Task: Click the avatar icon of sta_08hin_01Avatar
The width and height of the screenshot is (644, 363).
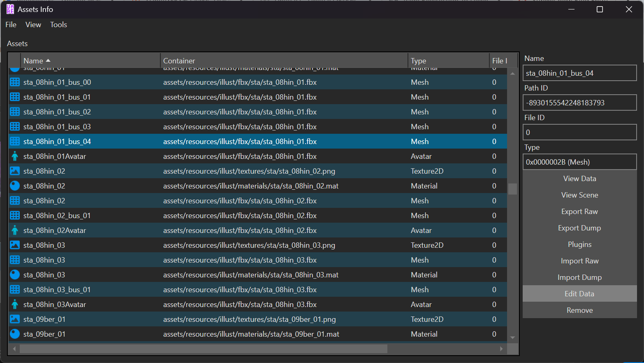Action: tap(15, 156)
